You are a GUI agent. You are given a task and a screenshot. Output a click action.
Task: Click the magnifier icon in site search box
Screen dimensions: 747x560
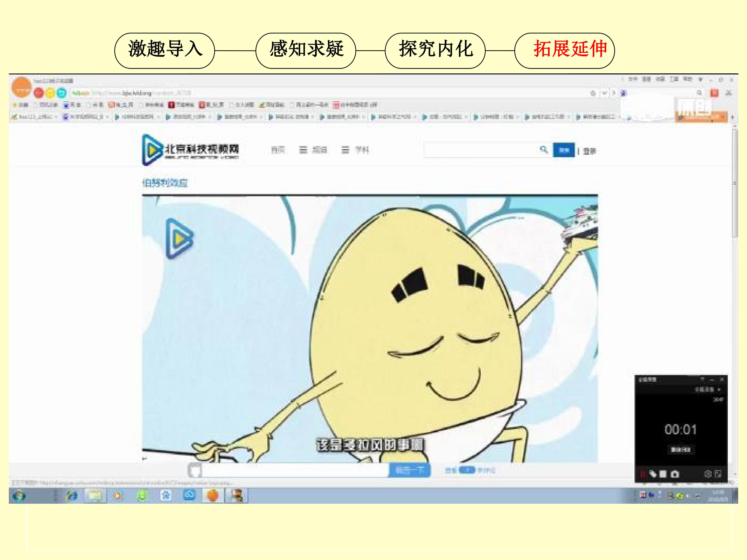coord(544,150)
